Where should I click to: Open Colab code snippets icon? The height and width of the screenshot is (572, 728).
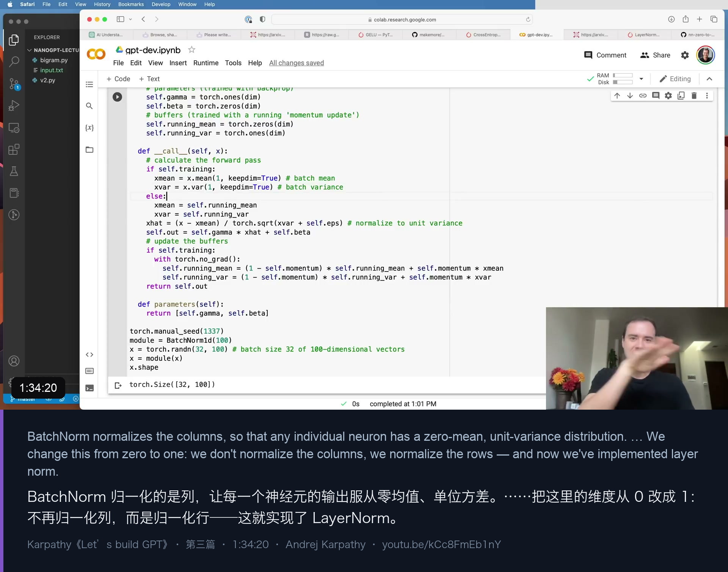(x=89, y=355)
